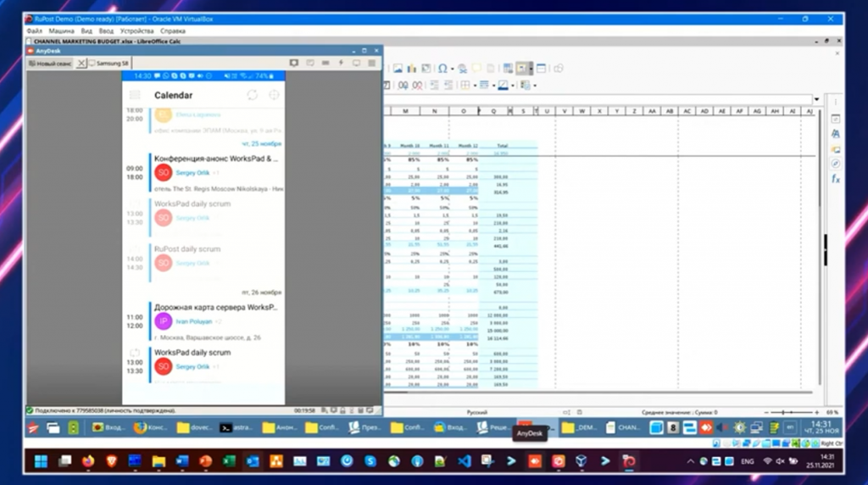
Task: Expand the Background Color dropdown arrow
Action: pyautogui.click(x=513, y=86)
